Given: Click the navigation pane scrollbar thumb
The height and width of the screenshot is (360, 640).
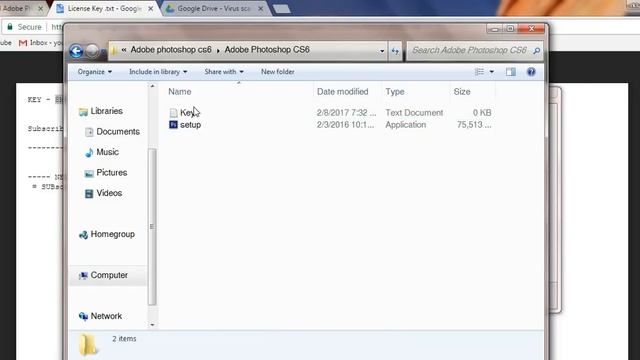Looking at the screenshot, I should pos(152,227).
